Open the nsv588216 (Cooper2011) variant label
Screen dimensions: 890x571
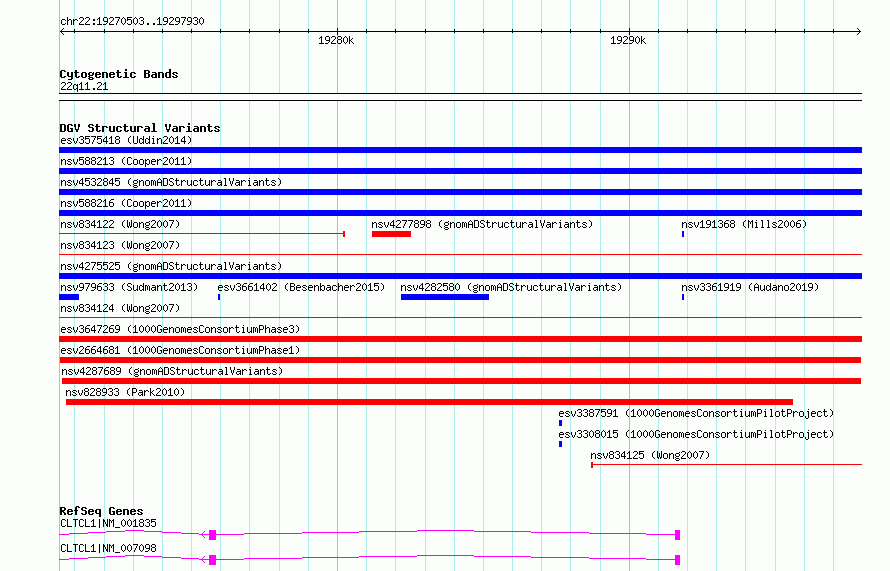tap(126, 203)
